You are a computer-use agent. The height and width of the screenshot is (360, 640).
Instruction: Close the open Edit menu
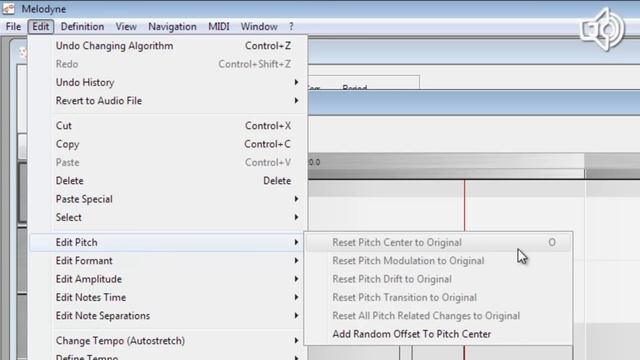[41, 27]
